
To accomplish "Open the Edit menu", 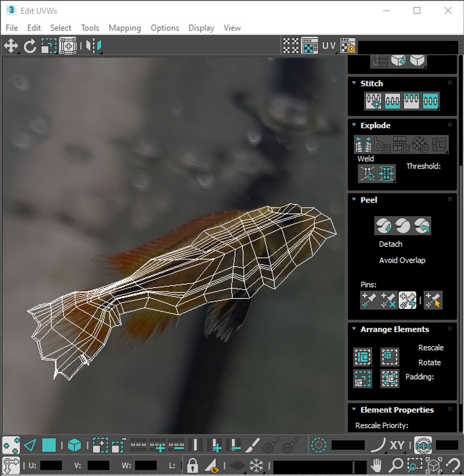I will [34, 28].
